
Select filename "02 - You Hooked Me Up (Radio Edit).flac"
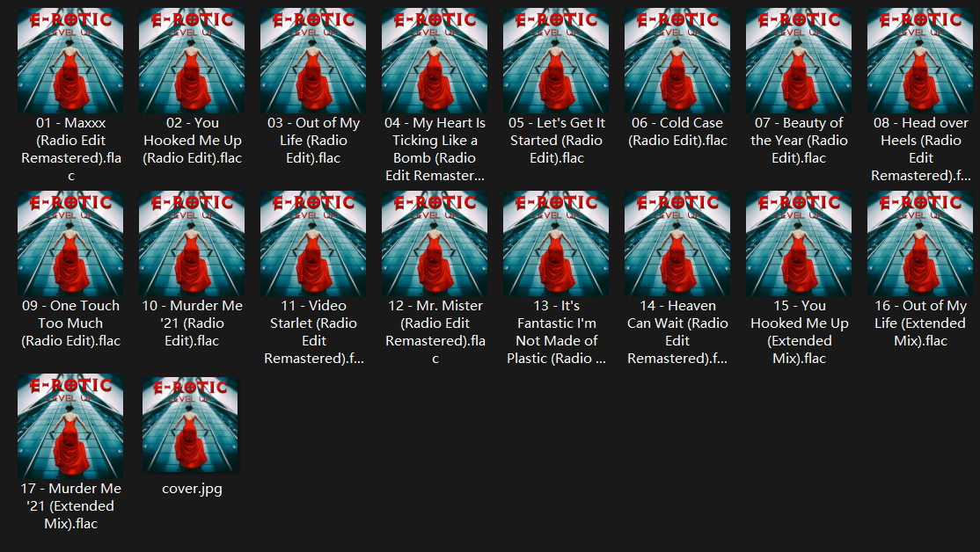[x=193, y=141]
